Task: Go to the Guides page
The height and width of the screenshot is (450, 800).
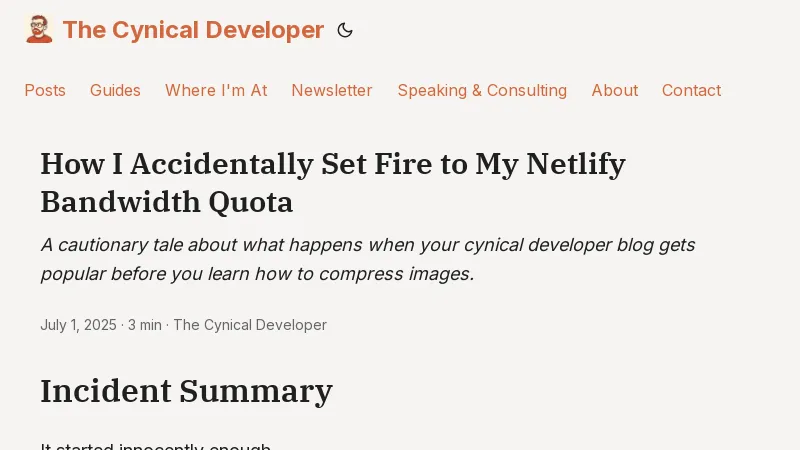Action: tap(115, 90)
